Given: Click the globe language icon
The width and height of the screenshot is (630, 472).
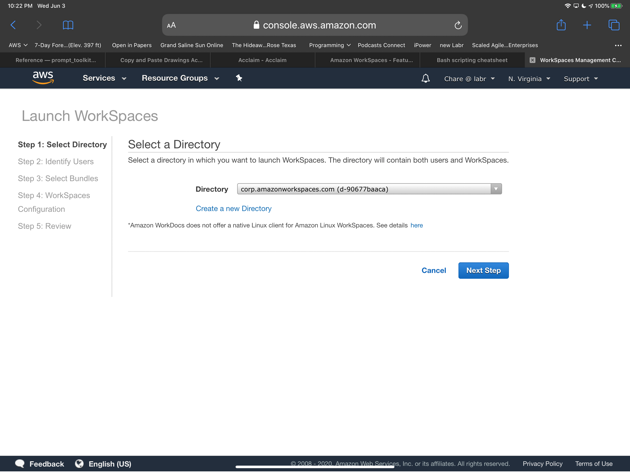Looking at the screenshot, I should [x=79, y=464].
